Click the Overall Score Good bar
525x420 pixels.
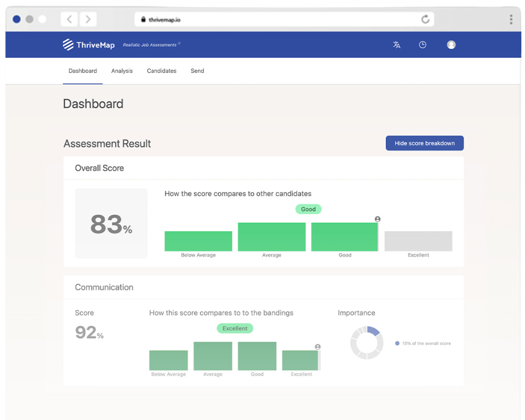[344, 237]
